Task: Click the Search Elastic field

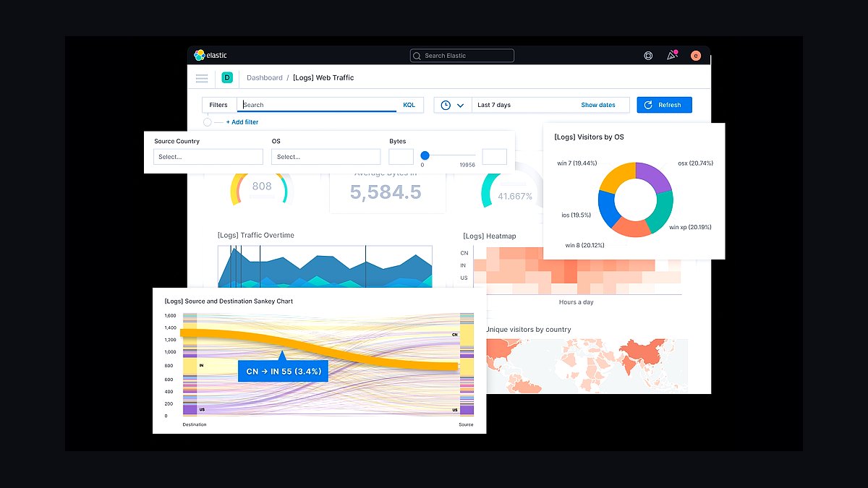Action: 462,56
